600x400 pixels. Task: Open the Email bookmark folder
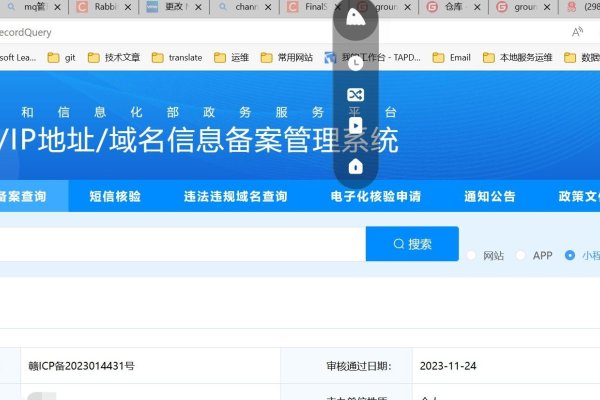[452, 58]
